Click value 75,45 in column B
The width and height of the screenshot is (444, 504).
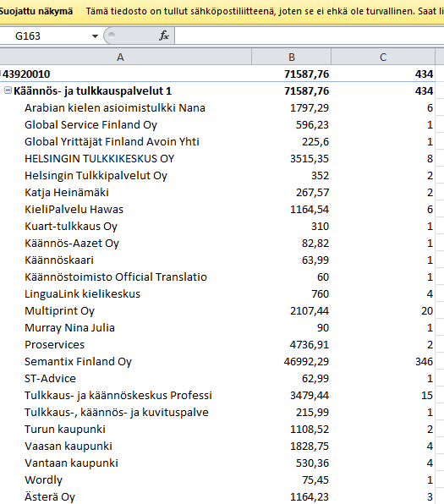(315, 480)
